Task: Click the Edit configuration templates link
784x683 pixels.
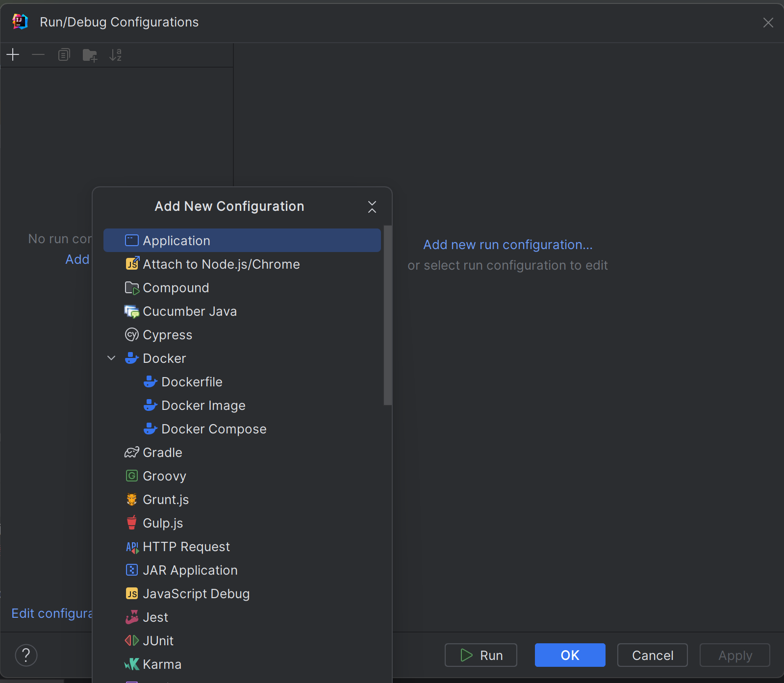Action: click(51, 613)
